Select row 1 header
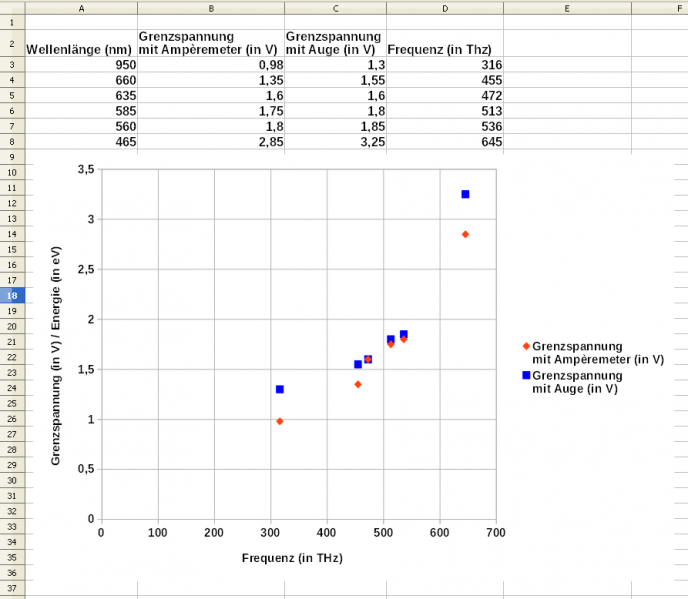Screen dimensions: 688x599 [x=12, y=21]
